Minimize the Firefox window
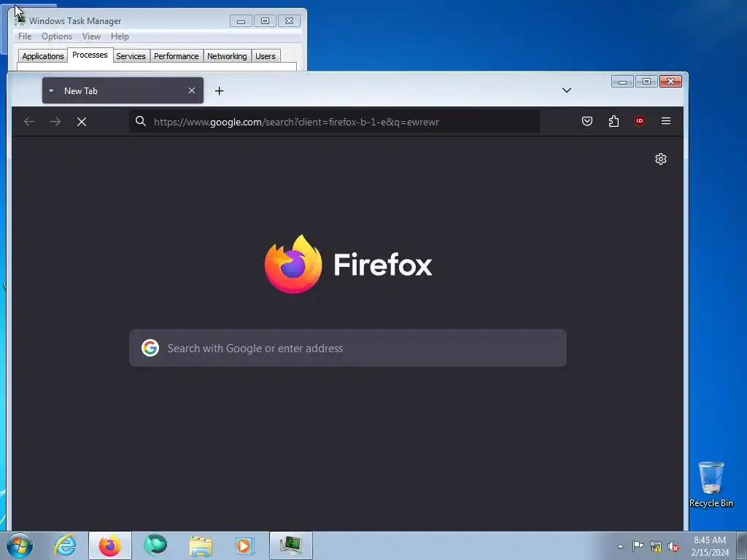Screen dimensions: 747x560 (x=622, y=82)
